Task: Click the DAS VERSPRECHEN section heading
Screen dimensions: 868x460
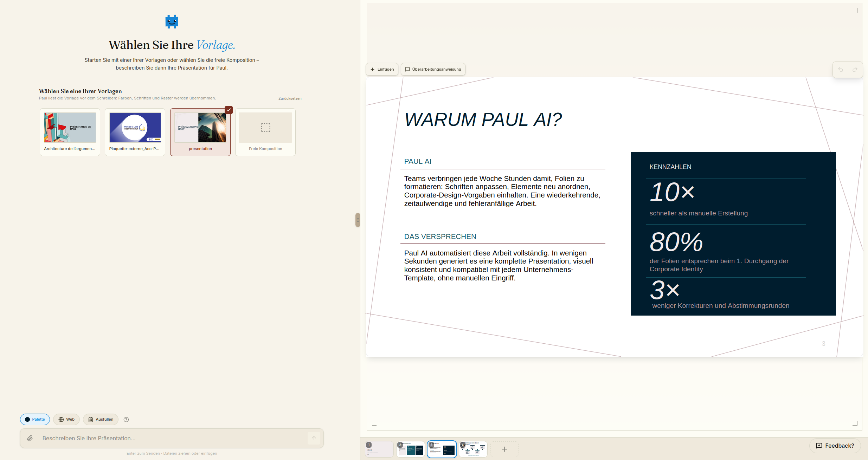Action: [x=440, y=237]
